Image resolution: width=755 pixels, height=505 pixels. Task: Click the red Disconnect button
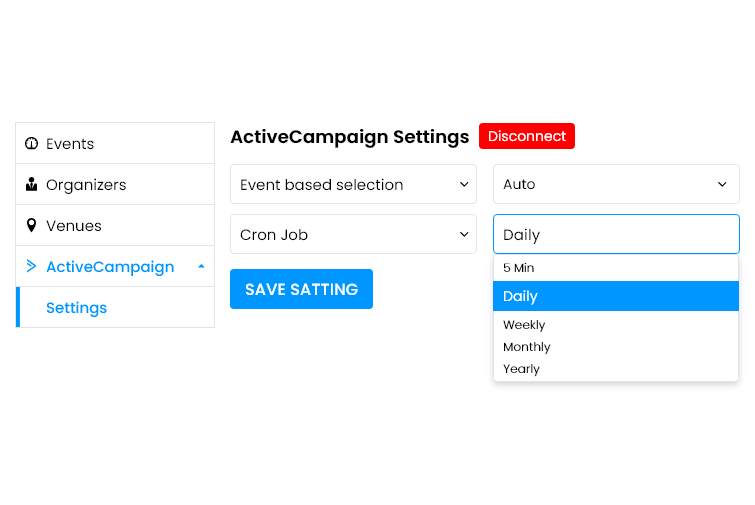tap(527, 136)
